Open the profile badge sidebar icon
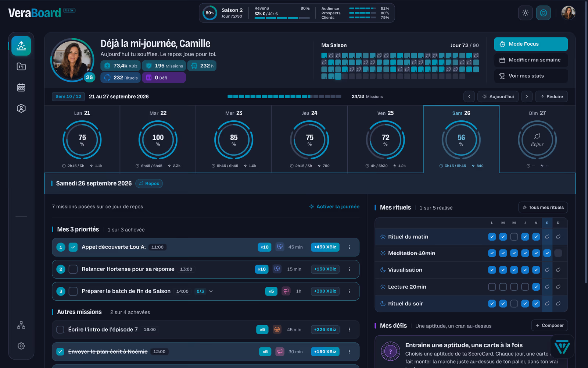This screenshot has height=368, width=588. click(21, 109)
